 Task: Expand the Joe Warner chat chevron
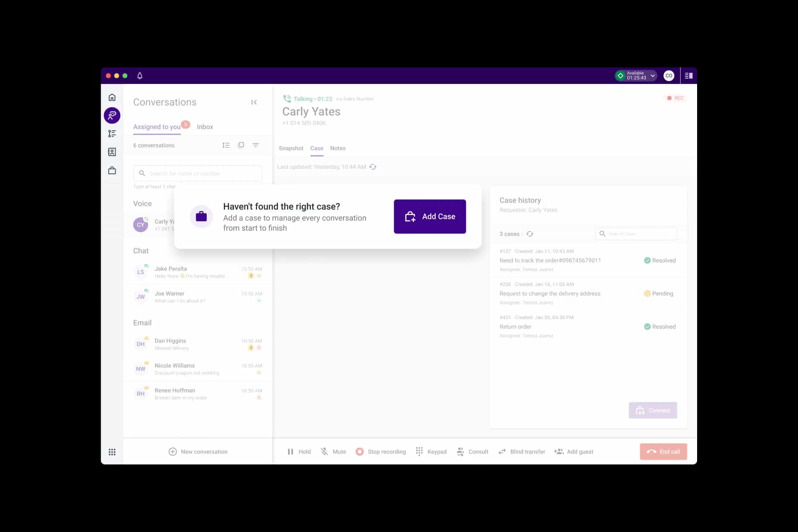pos(259,301)
